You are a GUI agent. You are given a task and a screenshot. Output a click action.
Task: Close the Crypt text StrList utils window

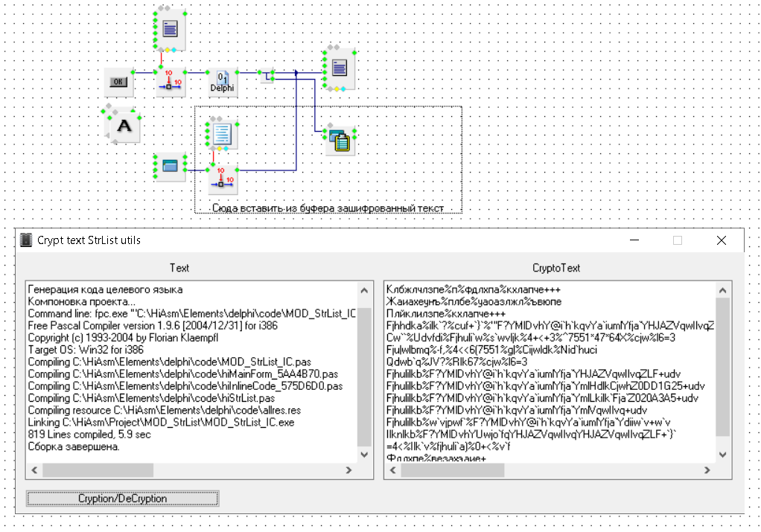[721, 240]
